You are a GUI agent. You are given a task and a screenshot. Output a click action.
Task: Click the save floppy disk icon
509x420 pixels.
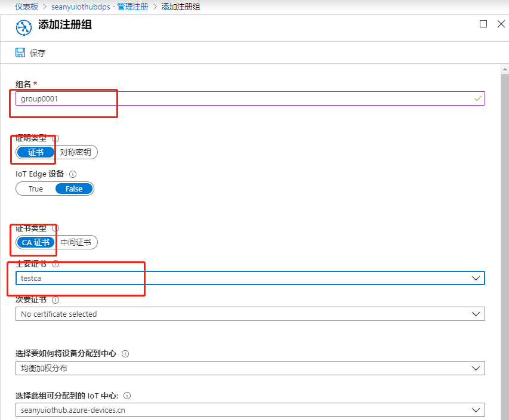tap(20, 52)
